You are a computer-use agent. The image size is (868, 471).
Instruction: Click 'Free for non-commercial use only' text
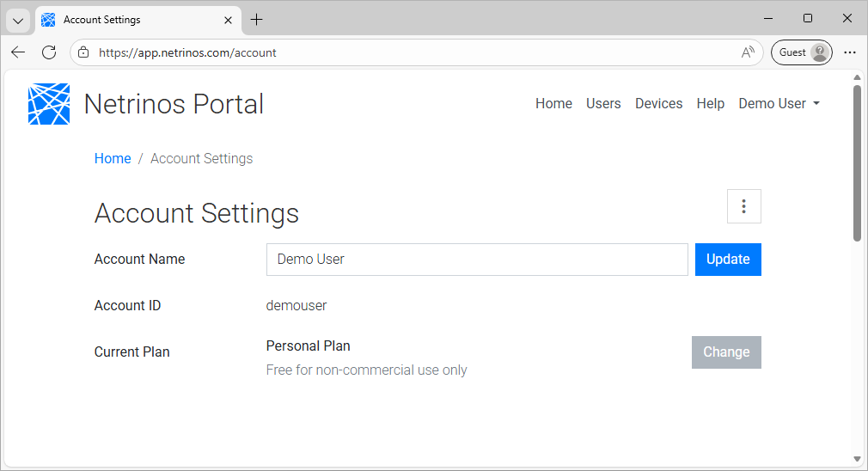[366, 370]
